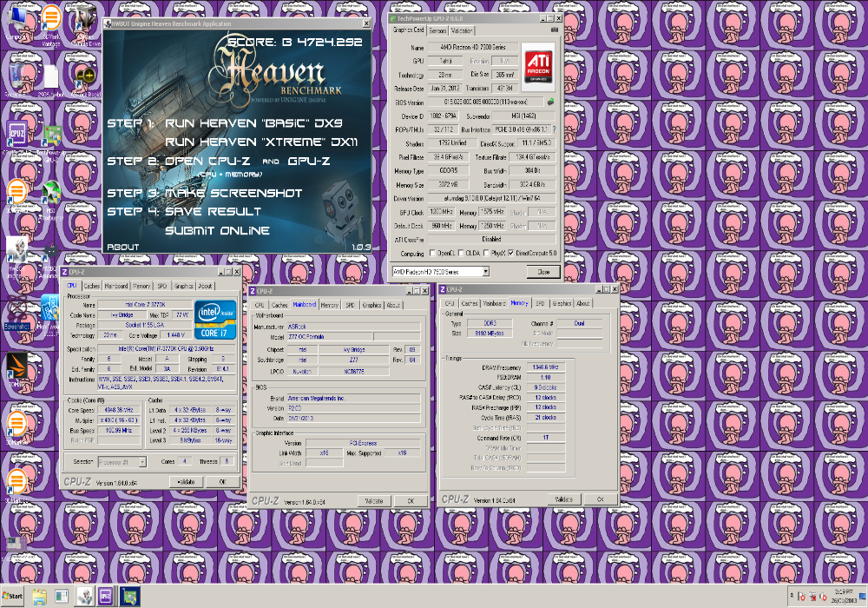
Task: Click the About link in Heaven benchmark
Action: (123, 247)
